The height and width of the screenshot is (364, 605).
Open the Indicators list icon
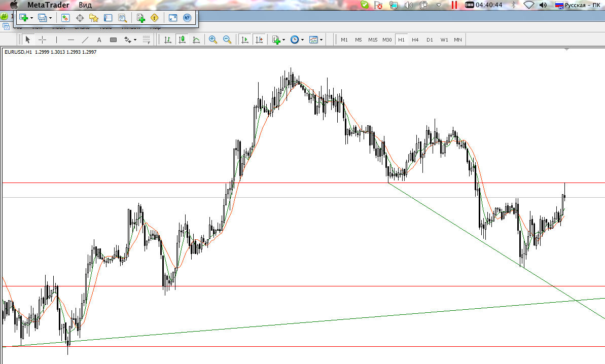[x=276, y=40]
